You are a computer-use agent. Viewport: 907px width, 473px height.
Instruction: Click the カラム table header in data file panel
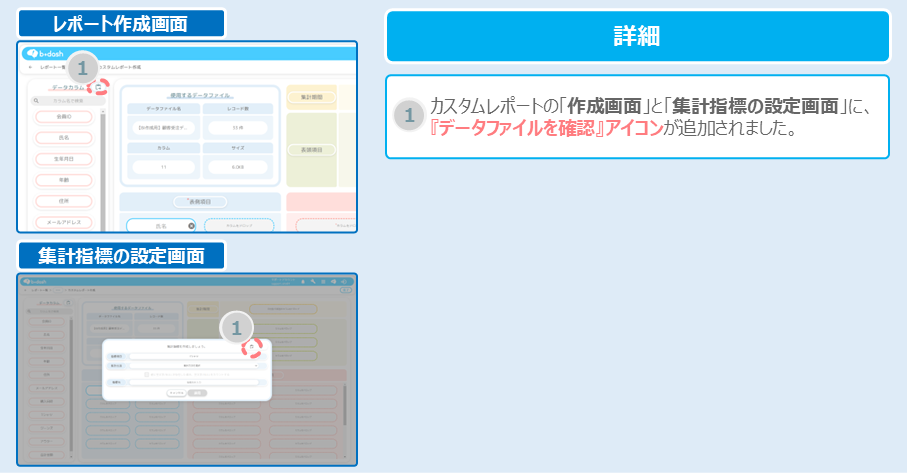tap(164, 148)
